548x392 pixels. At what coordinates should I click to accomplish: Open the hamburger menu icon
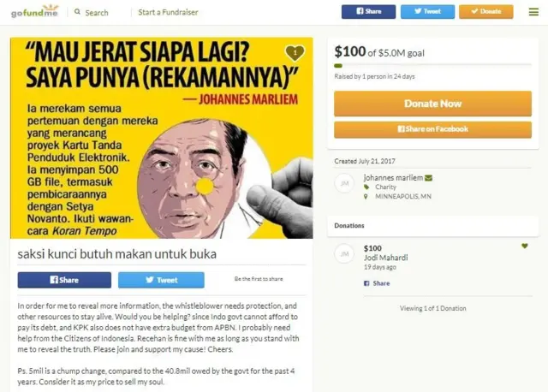(533, 12)
